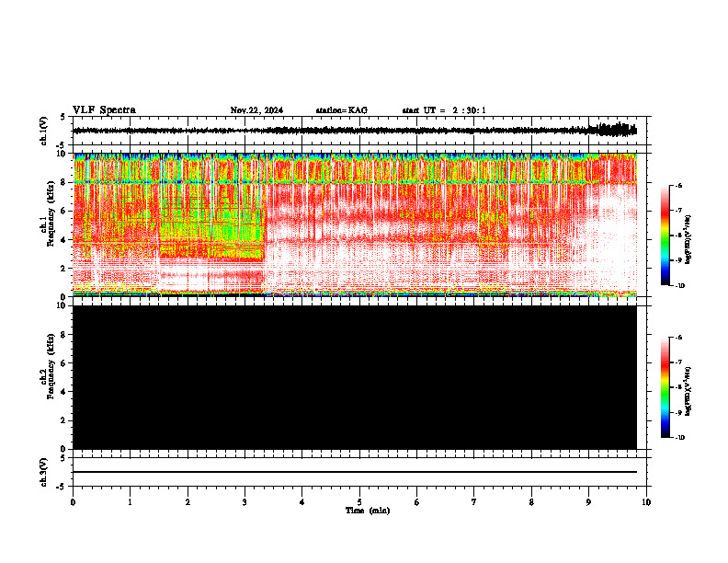Click the "station=KAG" label
Screen dimensions: 728x563
point(342,110)
